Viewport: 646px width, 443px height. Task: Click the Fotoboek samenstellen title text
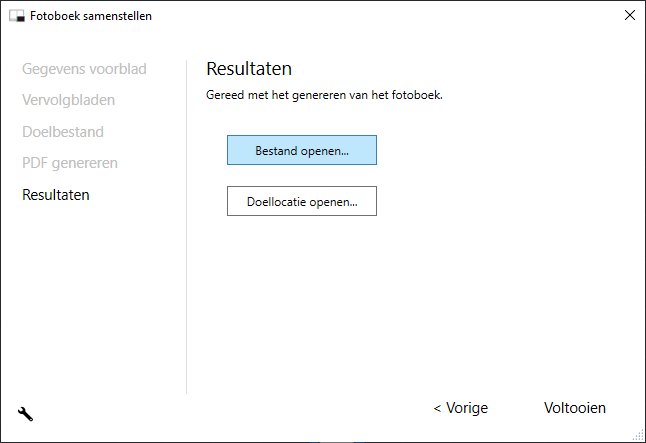[91, 16]
